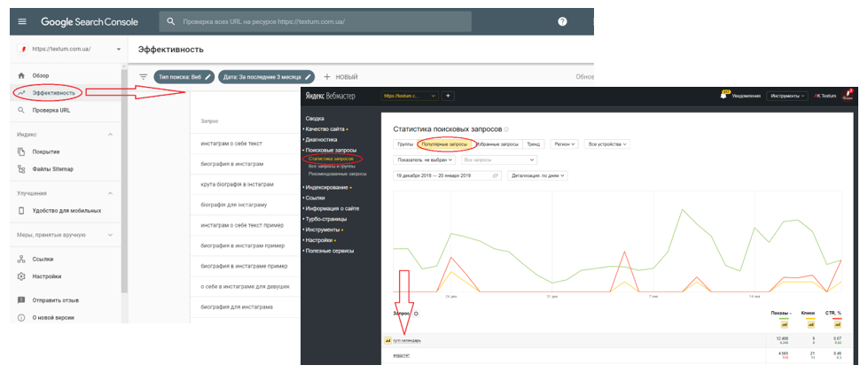This screenshot has height=373, width=868.
Task: Click query биография в инстаграм пример
Action: coord(242,245)
